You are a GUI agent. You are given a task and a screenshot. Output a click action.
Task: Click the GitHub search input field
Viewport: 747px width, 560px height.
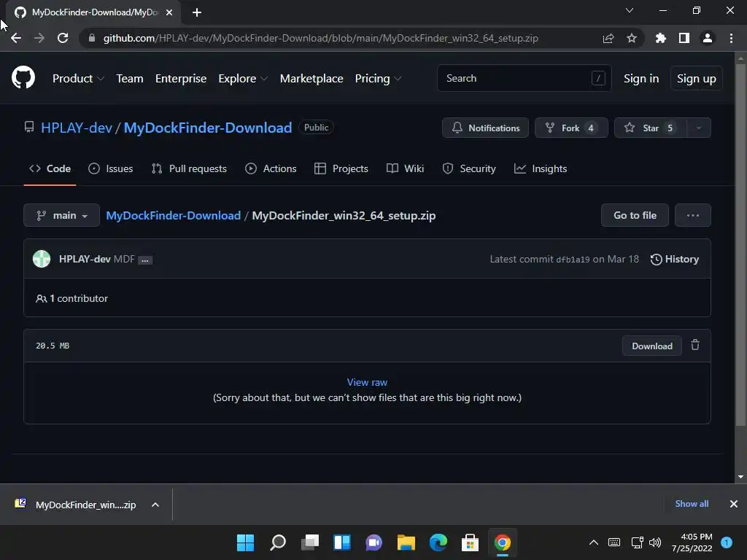(x=524, y=78)
